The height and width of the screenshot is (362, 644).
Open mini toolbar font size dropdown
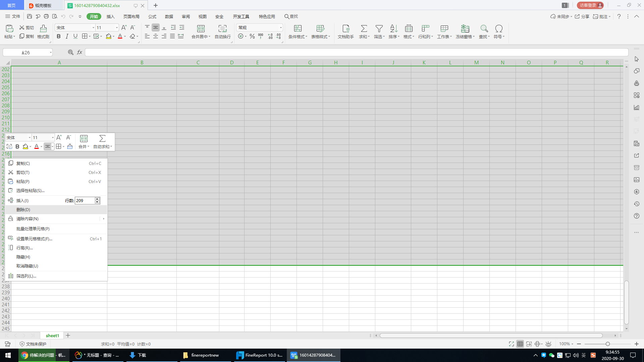(x=53, y=138)
